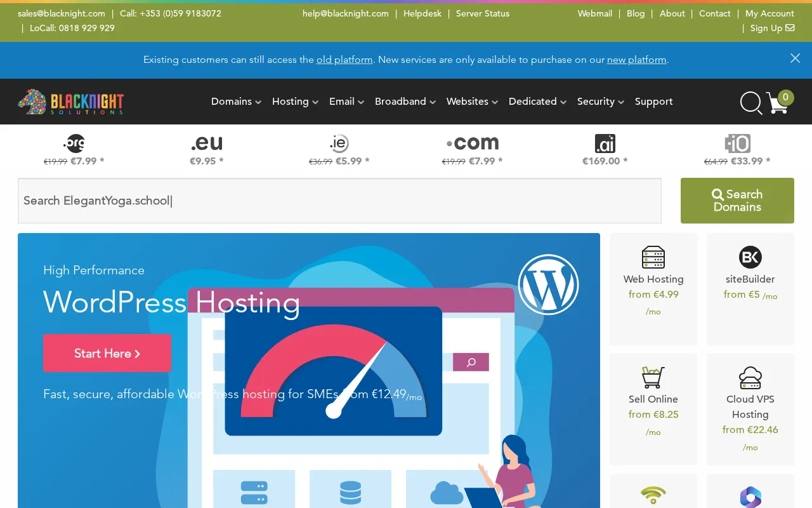The height and width of the screenshot is (508, 812).
Task: Select the .com domain logo
Action: point(473,144)
